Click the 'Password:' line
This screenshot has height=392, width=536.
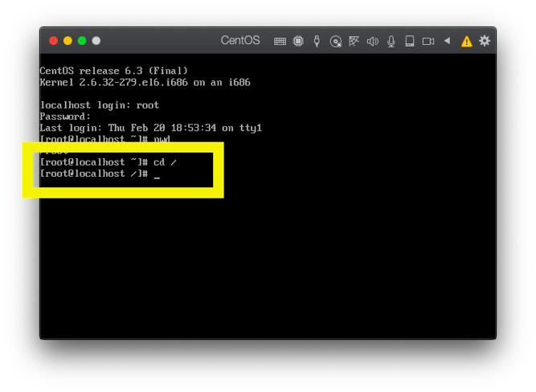65,116
